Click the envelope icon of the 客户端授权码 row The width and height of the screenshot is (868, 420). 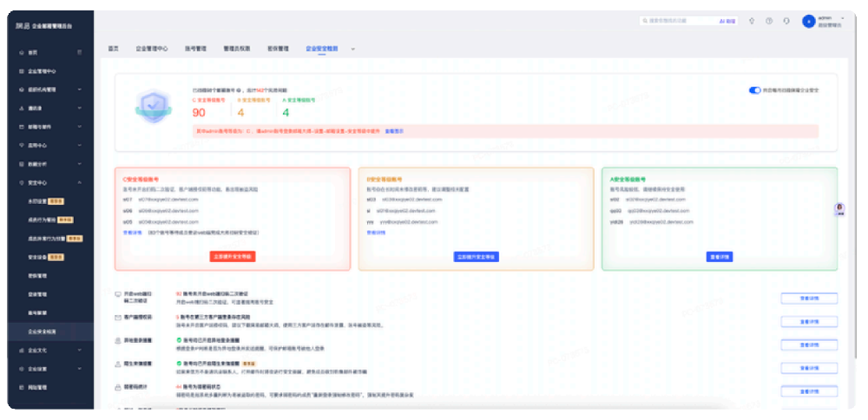click(x=118, y=318)
